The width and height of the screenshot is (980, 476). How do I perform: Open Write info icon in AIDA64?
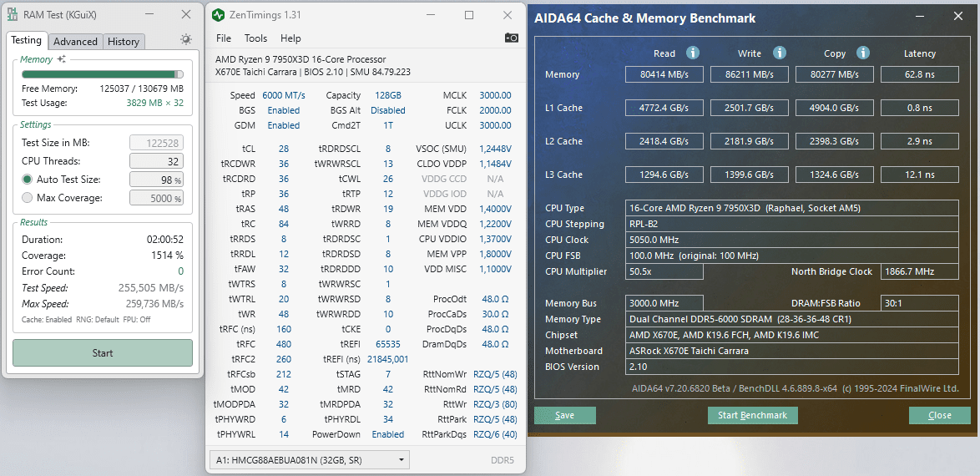click(x=780, y=53)
